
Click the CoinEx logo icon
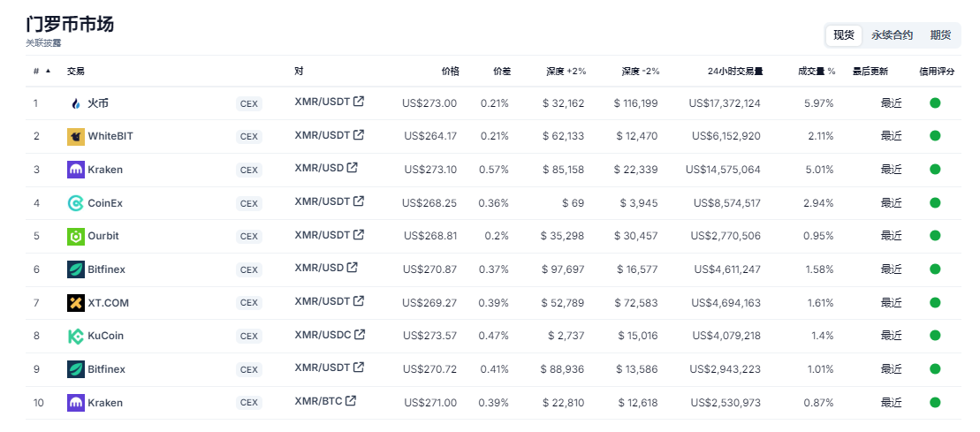tap(76, 203)
